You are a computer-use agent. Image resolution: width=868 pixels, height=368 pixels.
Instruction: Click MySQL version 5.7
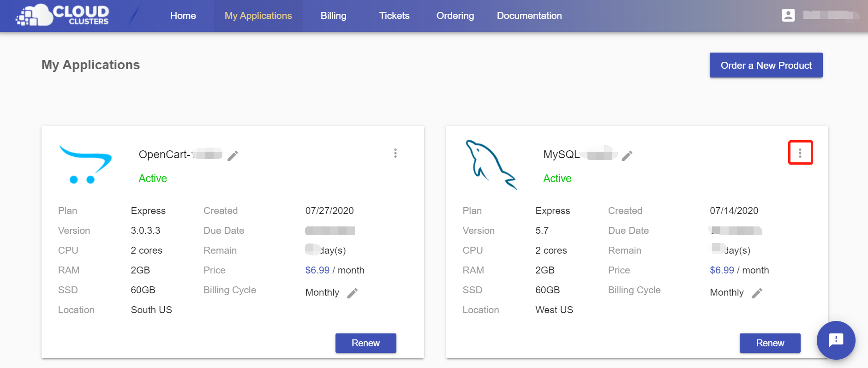pyautogui.click(x=542, y=231)
